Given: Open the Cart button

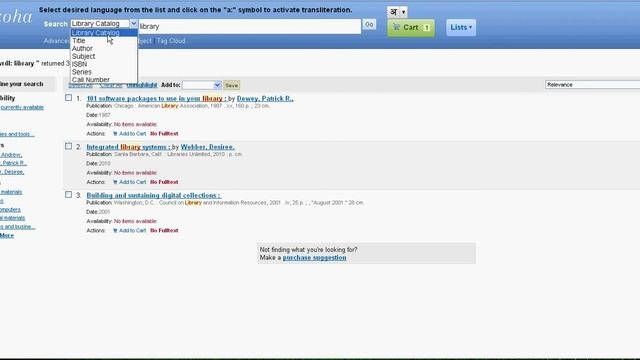Looking at the screenshot, I should coord(411,28).
